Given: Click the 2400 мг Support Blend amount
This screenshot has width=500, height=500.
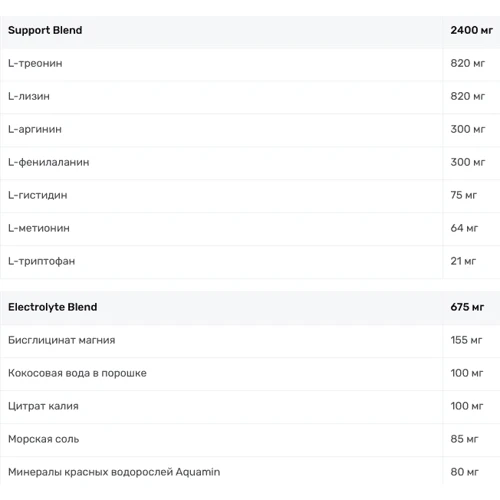Looking at the screenshot, I should (471, 30).
